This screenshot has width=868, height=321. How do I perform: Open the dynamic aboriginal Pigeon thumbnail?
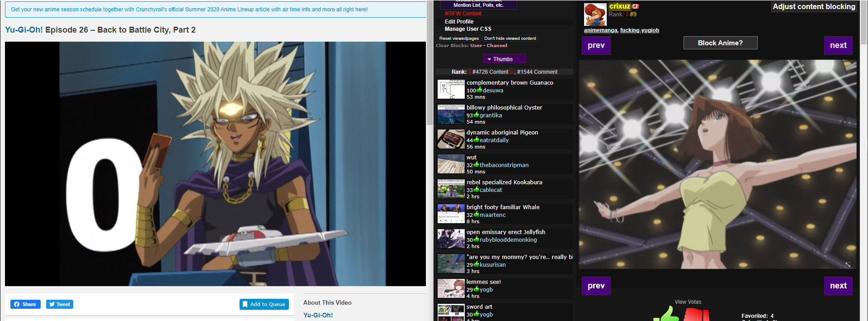451,139
